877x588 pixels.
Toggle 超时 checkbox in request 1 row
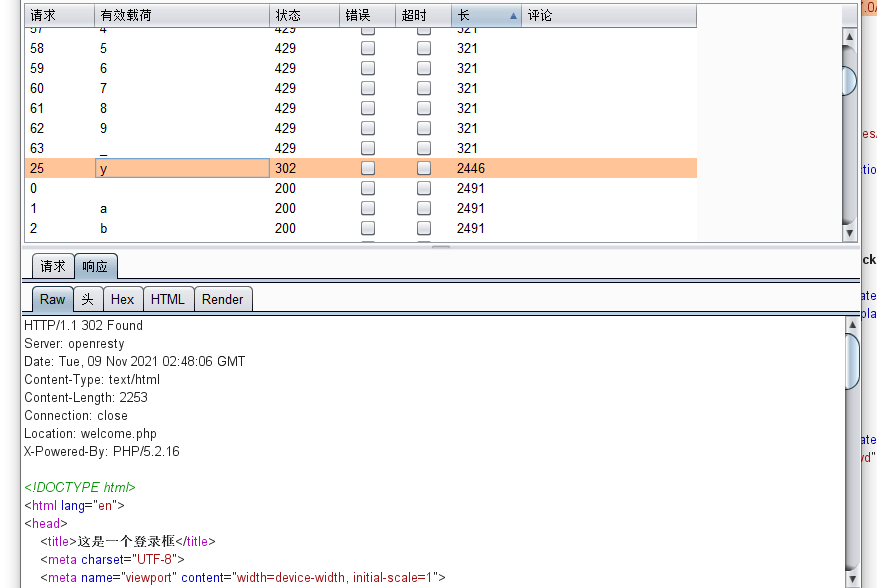[x=424, y=208]
